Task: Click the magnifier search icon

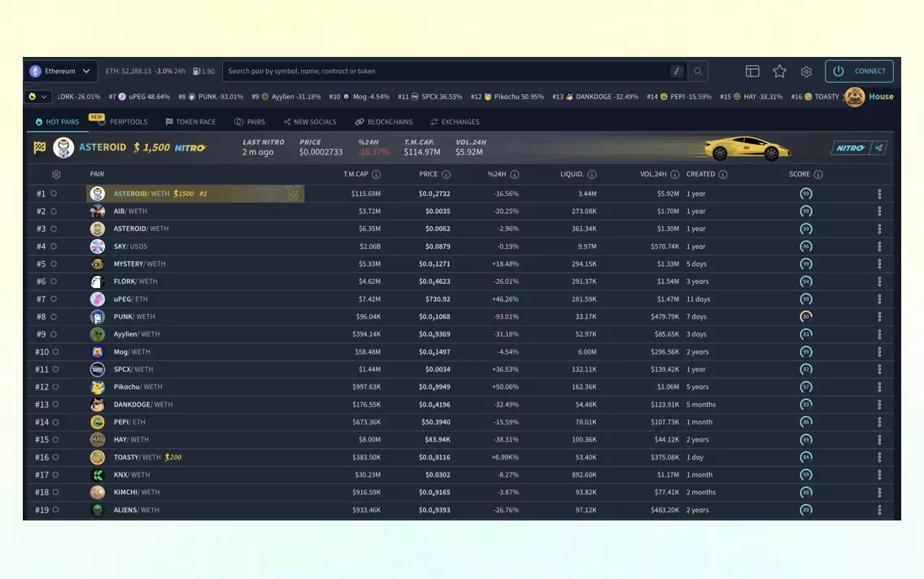Action: pos(698,72)
